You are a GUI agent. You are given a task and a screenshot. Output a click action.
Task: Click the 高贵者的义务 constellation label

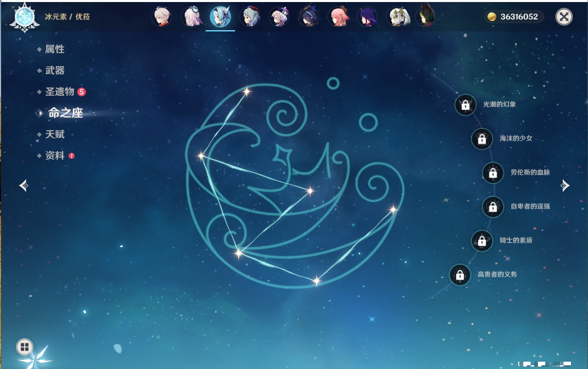coord(497,274)
